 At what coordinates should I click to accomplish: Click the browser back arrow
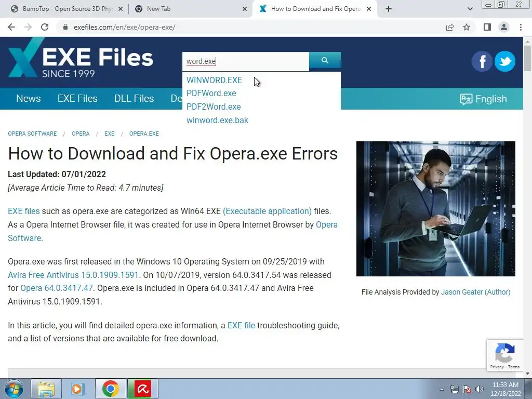[11, 27]
